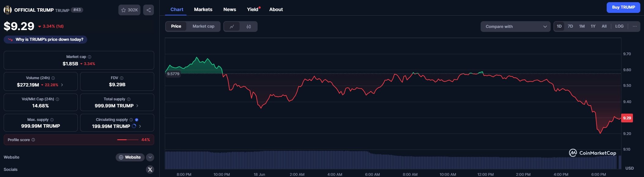Open the X social profile icon

150,169
